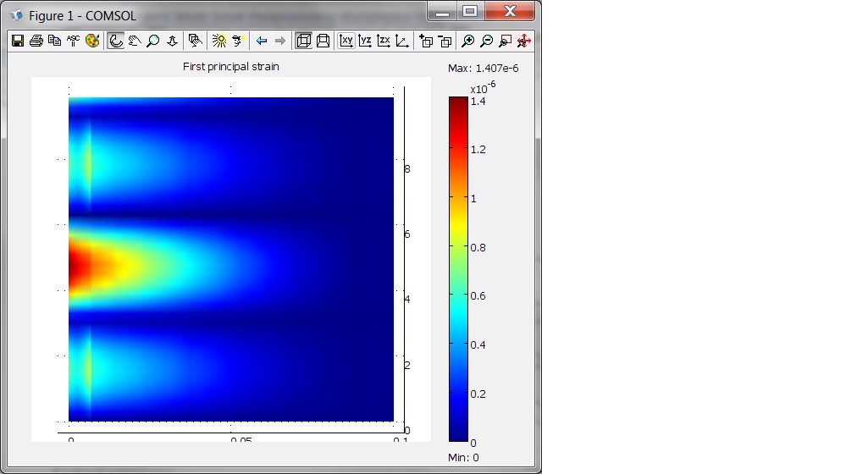Screen dimensions: 868x474
Task: Minimize the Figure 1 window
Action: (x=442, y=12)
